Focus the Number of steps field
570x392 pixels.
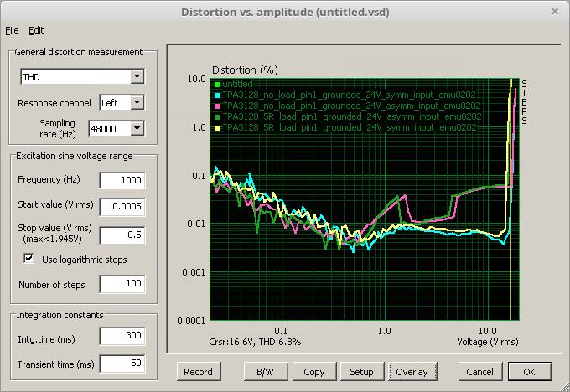(x=122, y=285)
